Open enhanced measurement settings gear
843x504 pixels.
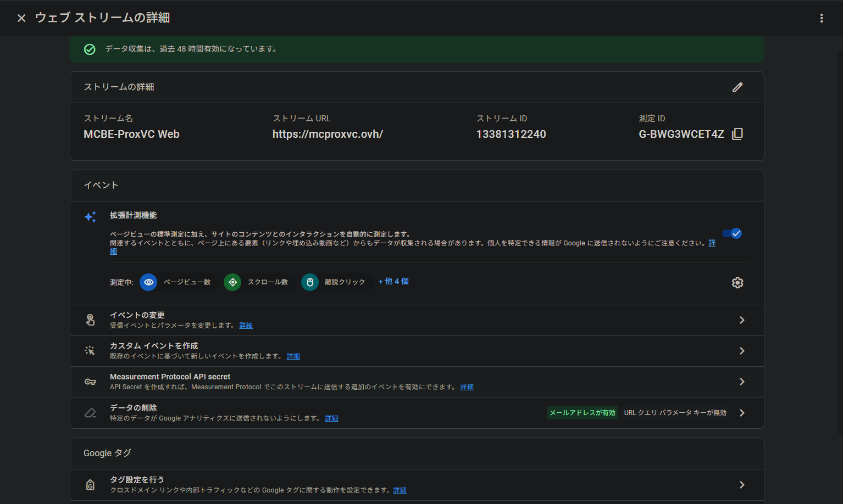tap(737, 283)
